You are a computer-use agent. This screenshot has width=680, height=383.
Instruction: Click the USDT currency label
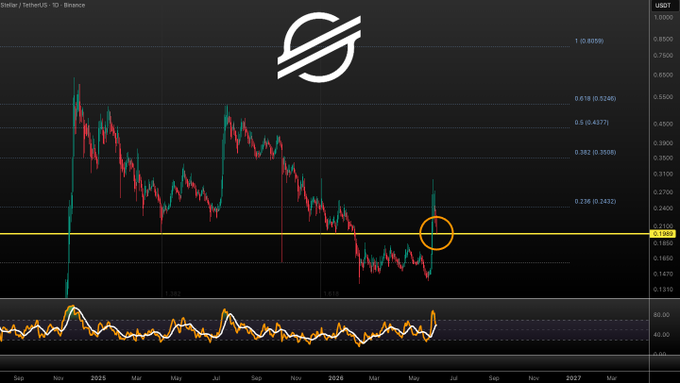click(663, 6)
